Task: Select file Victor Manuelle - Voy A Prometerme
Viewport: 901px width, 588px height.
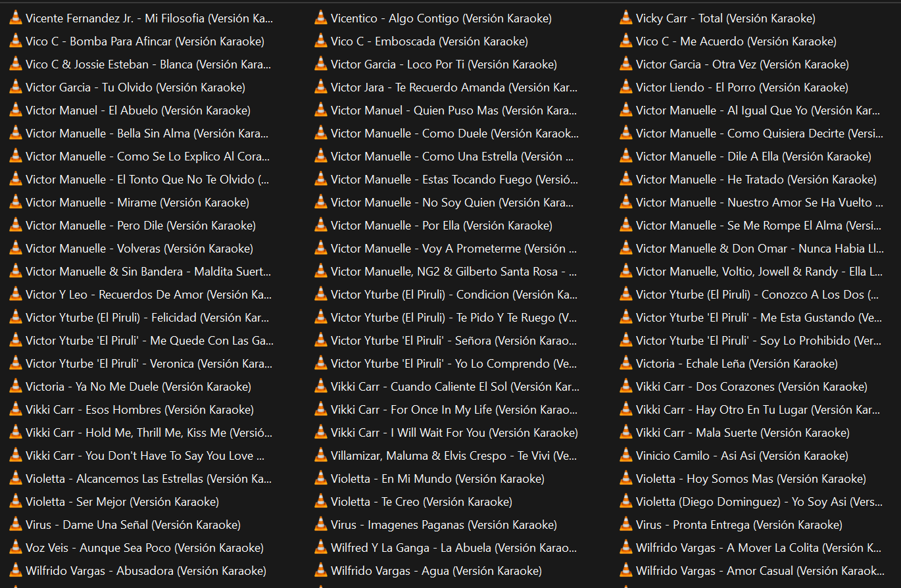Action: click(x=446, y=249)
